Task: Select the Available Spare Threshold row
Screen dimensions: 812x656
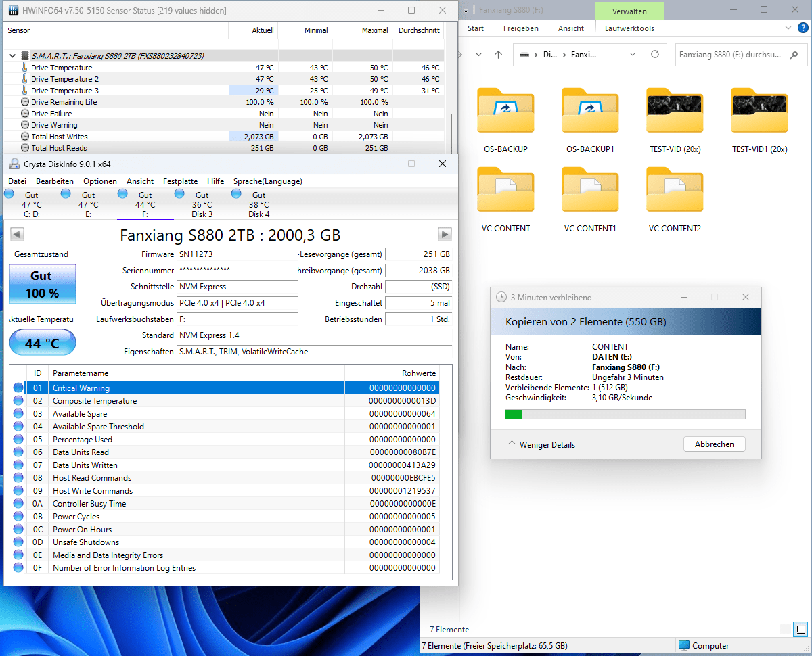Action: click(x=225, y=427)
